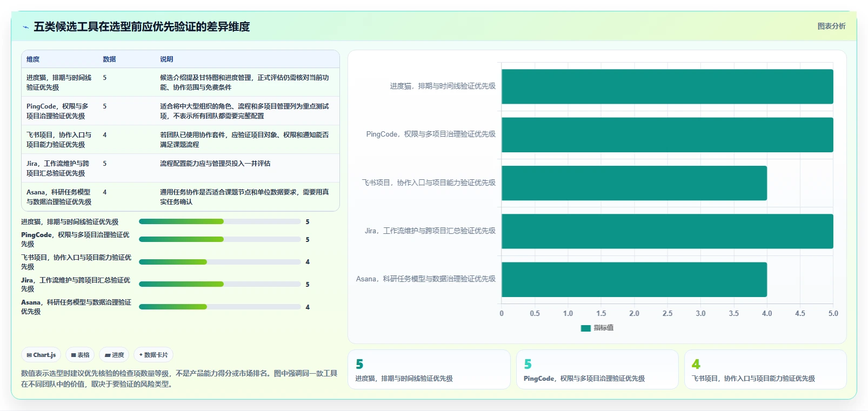Screen dimensions: 868x411
Task: Click title 五类候选工具在选型前应优先验证的差异维度
Action: point(142,27)
